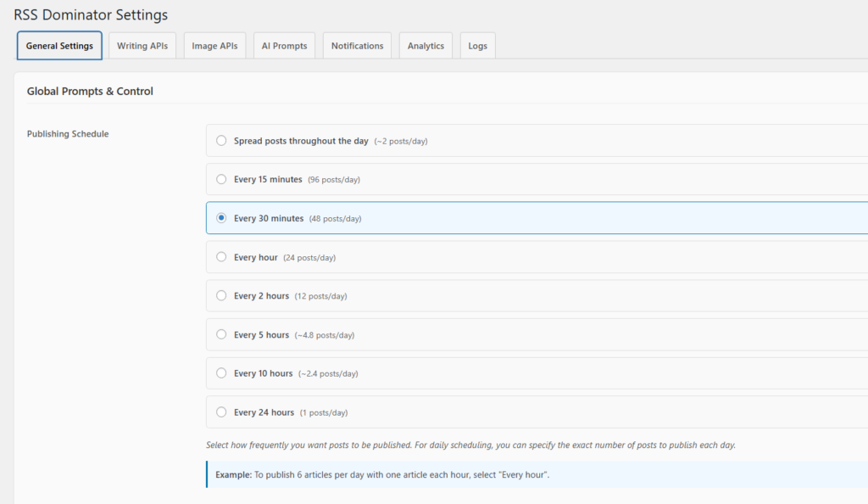
Task: Open the Notifications tab
Action: [357, 46]
